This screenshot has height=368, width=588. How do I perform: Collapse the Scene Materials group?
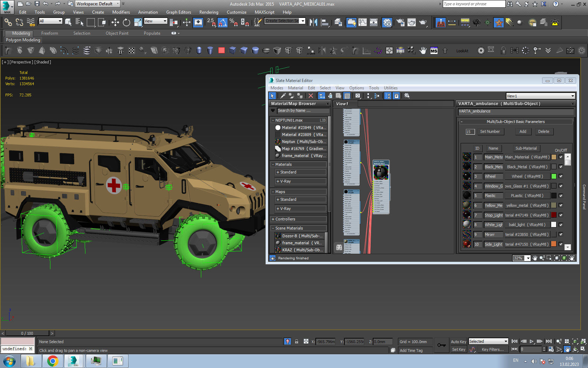[273, 228]
